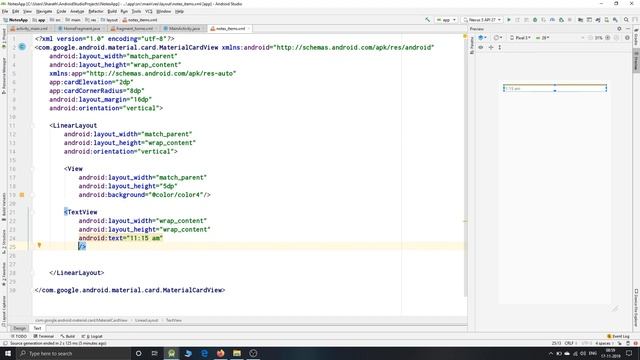Open the Event Log

click(618, 336)
